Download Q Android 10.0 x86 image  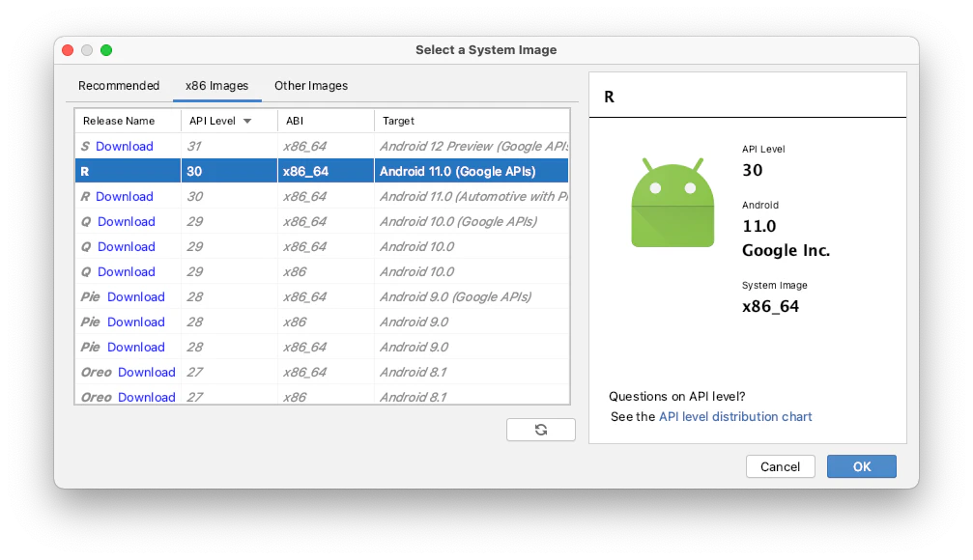click(x=126, y=271)
